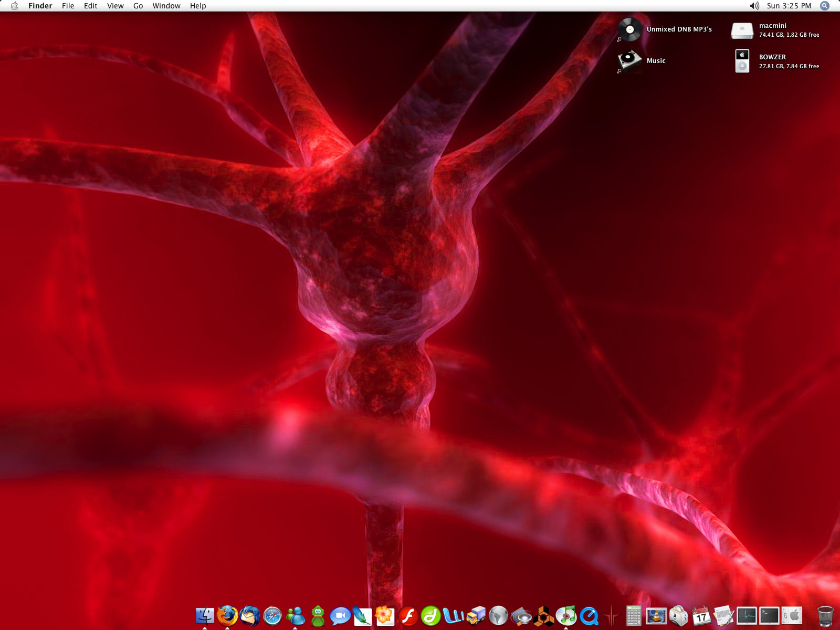Image resolution: width=840 pixels, height=630 pixels.
Task: Select the macmini hard drive icon
Action: (x=742, y=30)
